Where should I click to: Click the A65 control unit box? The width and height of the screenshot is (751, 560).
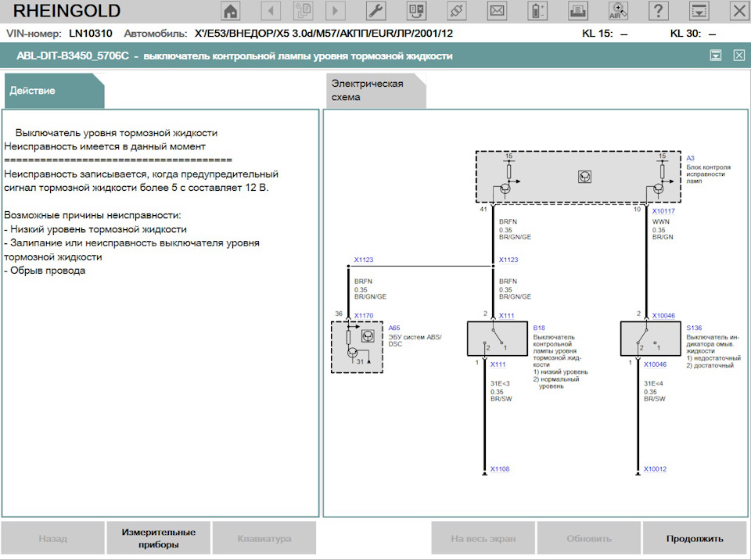357,347
